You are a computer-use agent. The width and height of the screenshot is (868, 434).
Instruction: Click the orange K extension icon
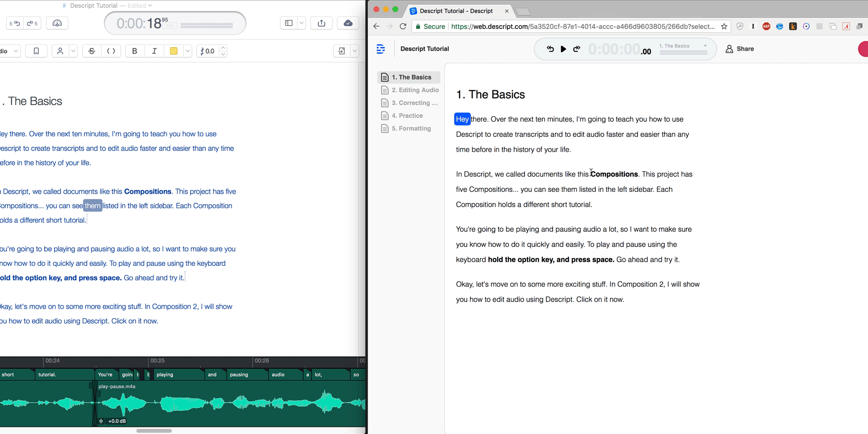[x=793, y=27]
